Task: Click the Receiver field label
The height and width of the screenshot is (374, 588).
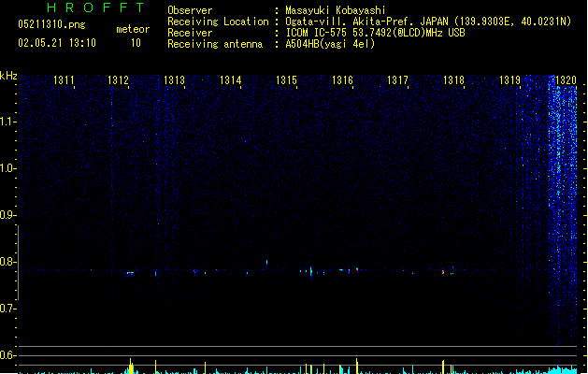Action: pos(190,33)
